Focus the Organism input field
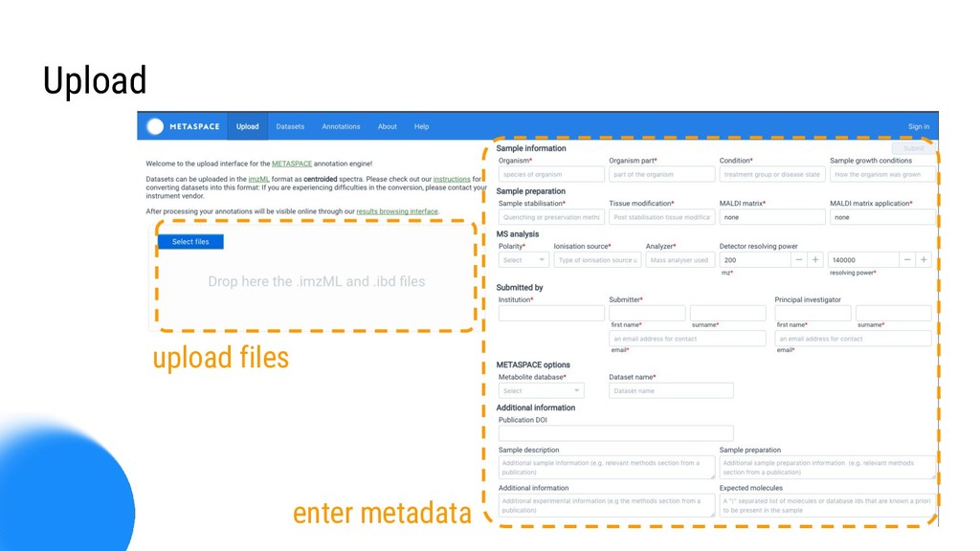980x551 pixels. coord(551,174)
